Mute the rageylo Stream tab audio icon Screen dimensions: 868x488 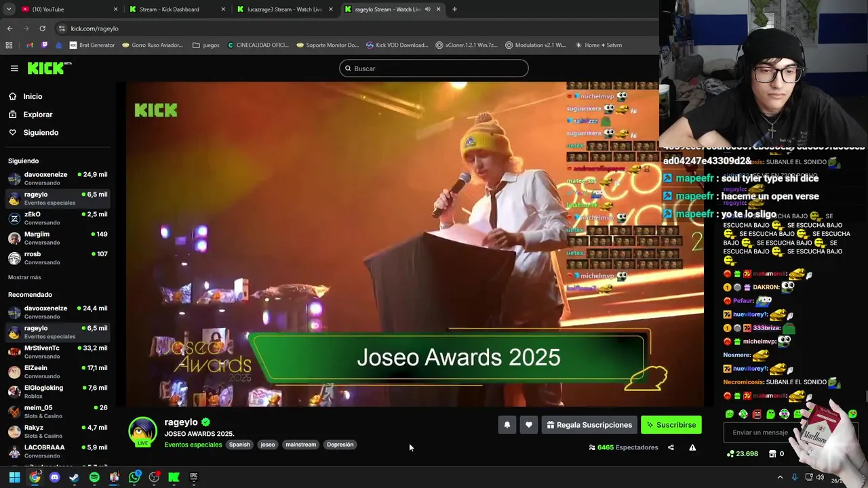[427, 9]
